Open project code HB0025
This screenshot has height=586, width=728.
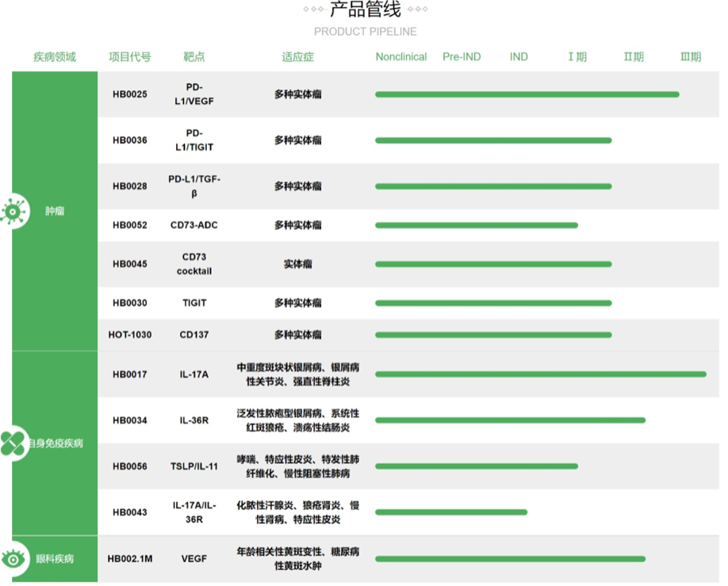tap(130, 94)
